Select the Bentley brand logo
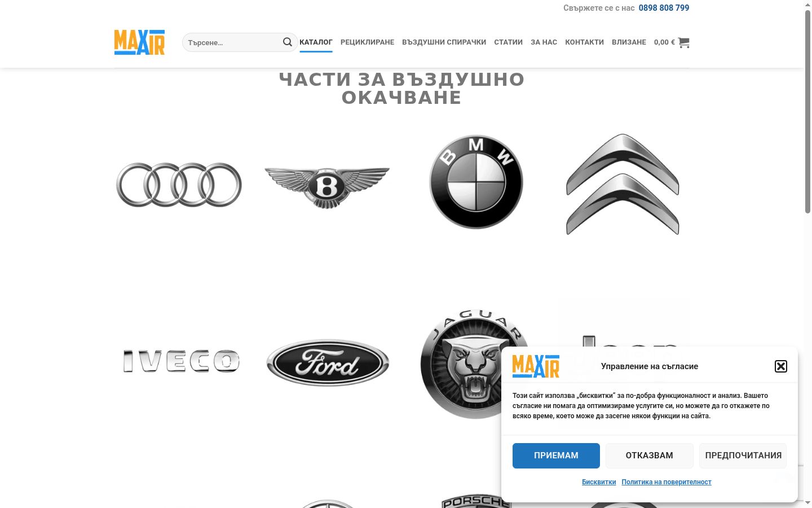Screen dimensions: 812x508 (327, 187)
